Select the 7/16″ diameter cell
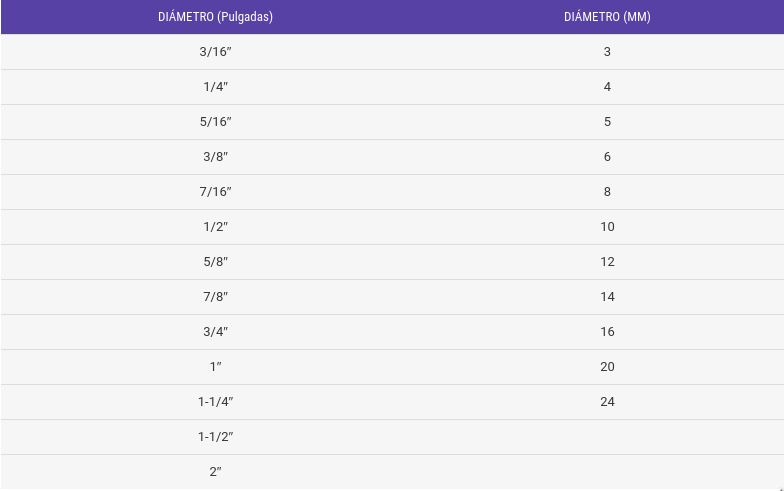The height and width of the screenshot is (491, 784). [215, 192]
